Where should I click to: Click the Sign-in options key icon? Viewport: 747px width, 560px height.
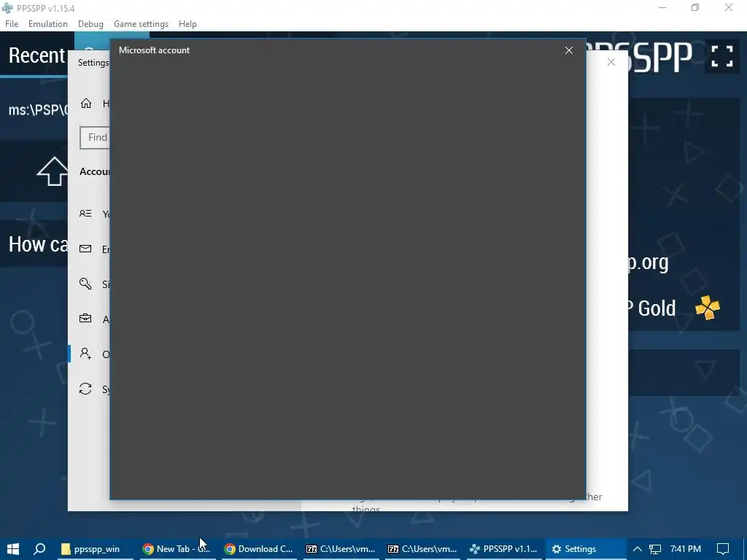(x=85, y=284)
